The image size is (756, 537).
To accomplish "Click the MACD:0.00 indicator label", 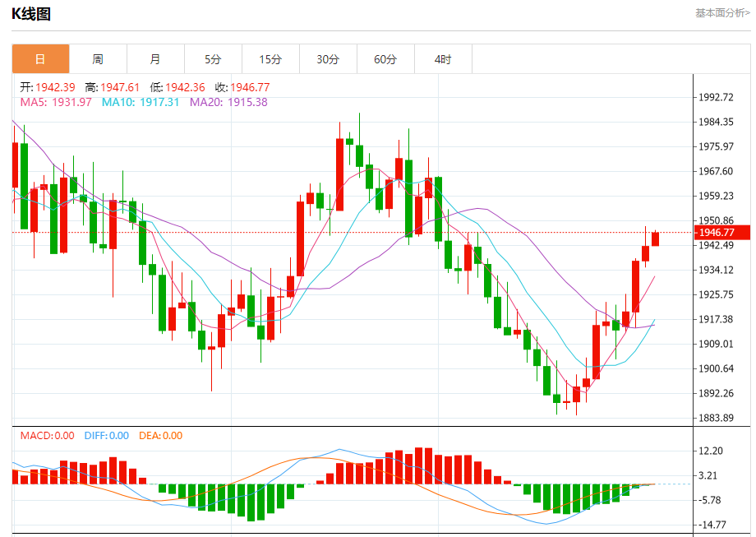I will pos(48,436).
